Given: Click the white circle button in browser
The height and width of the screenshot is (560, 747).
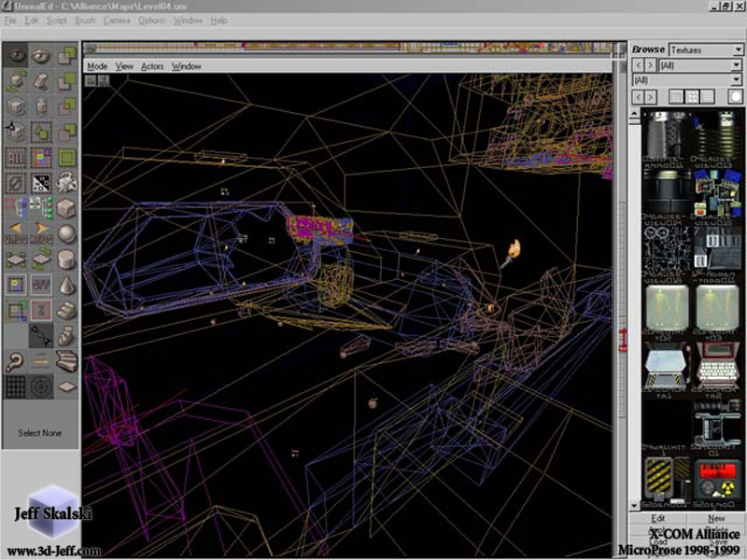Looking at the screenshot, I should coord(735,97).
